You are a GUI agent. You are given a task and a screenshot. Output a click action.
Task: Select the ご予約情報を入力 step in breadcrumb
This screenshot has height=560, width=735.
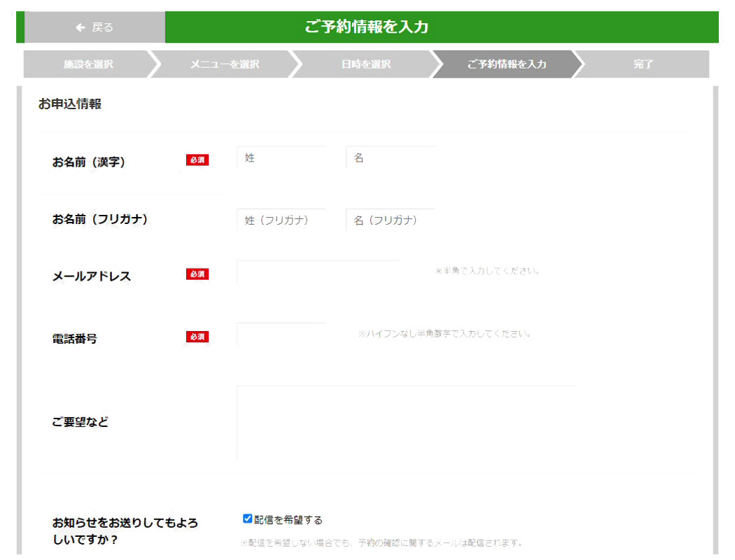tap(506, 64)
